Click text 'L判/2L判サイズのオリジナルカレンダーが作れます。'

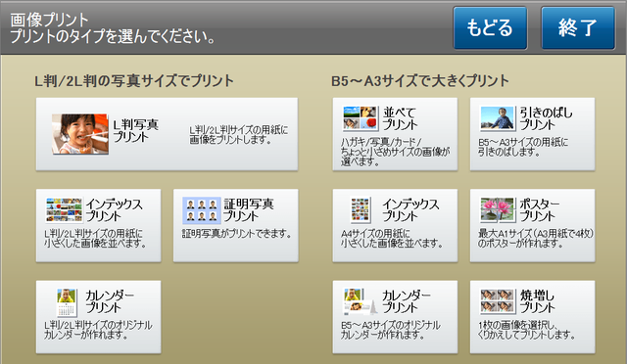point(98,330)
